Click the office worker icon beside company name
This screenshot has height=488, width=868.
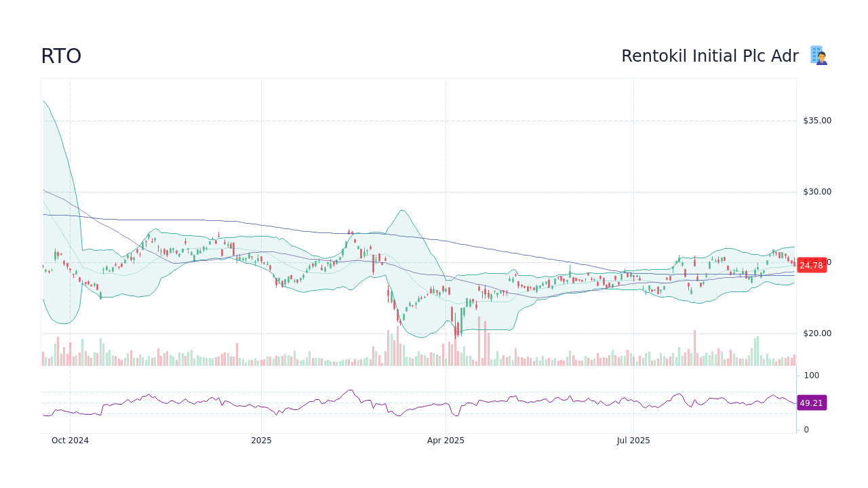(819, 56)
